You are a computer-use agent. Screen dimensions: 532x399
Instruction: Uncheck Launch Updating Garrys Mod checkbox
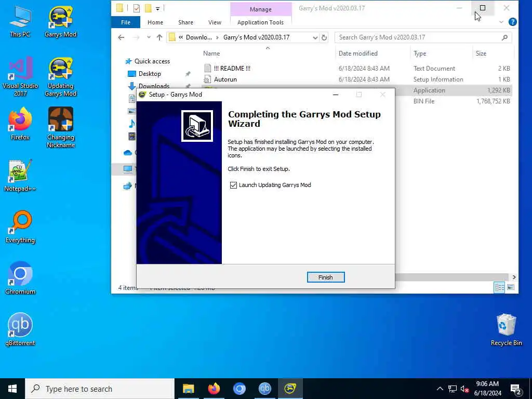[233, 185]
